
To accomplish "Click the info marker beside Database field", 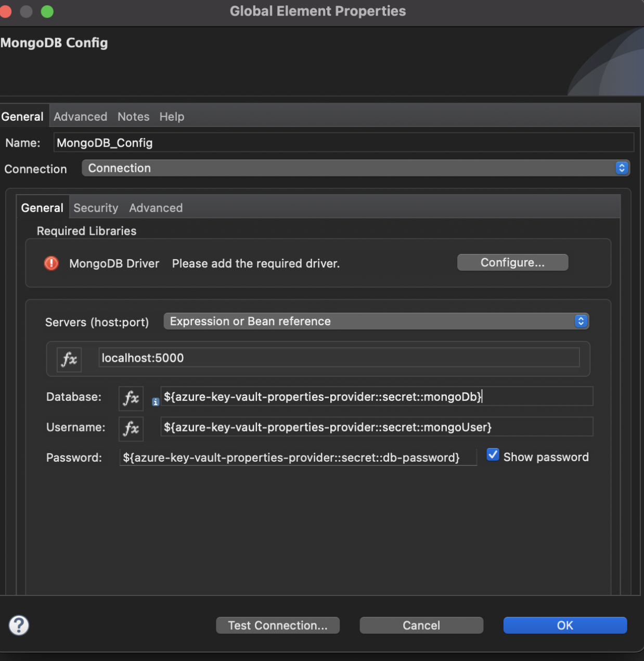I will click(156, 402).
